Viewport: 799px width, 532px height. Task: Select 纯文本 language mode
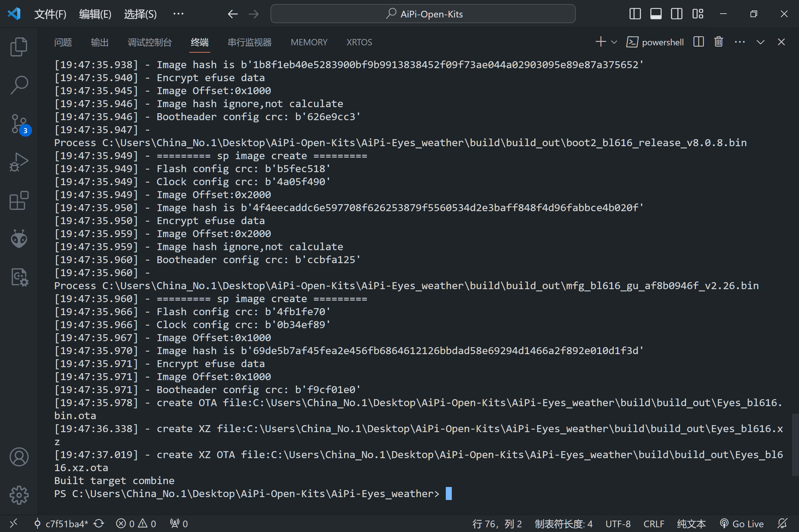pos(692,524)
